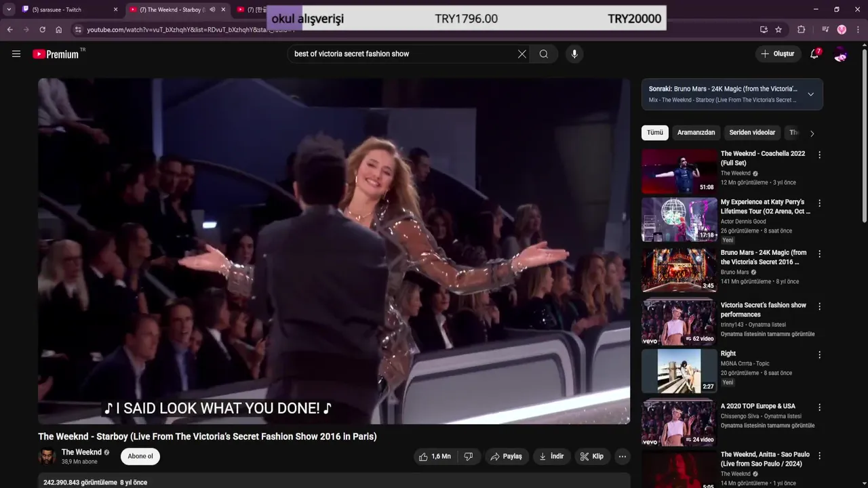This screenshot has width=868, height=488.
Task: Select the Aramanızdan filter chip
Action: (696, 133)
